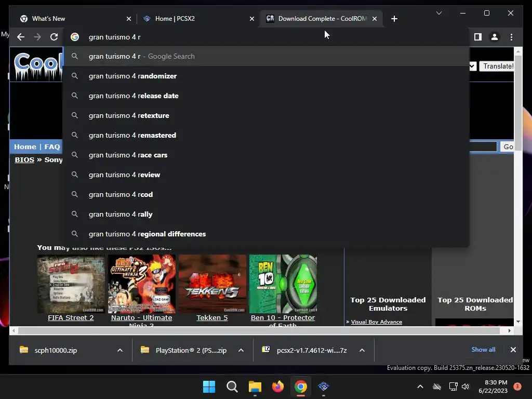Expand options for scph10000.zip download
This screenshot has height=399, width=532.
[120, 350]
